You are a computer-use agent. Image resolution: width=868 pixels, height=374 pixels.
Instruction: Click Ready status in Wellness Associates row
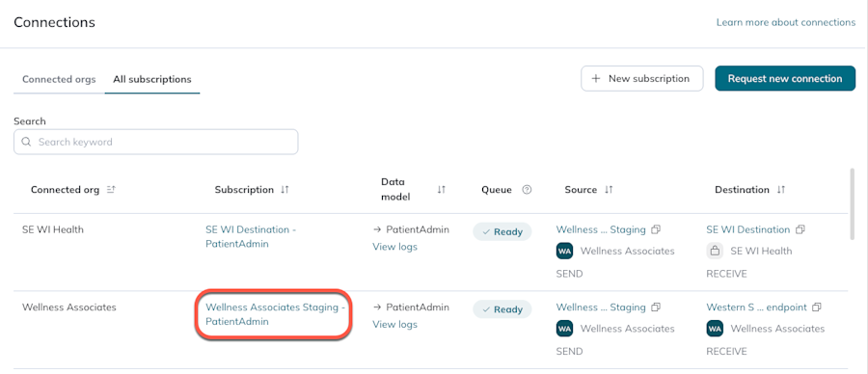(502, 309)
